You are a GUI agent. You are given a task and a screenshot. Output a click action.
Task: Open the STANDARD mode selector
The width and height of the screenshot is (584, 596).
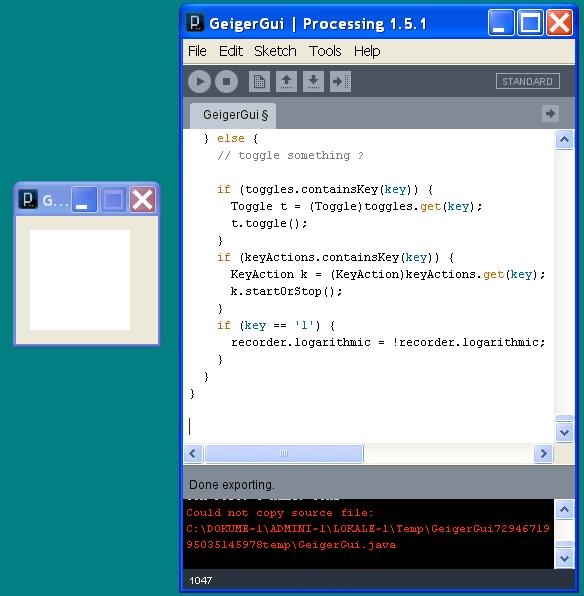[x=527, y=81]
